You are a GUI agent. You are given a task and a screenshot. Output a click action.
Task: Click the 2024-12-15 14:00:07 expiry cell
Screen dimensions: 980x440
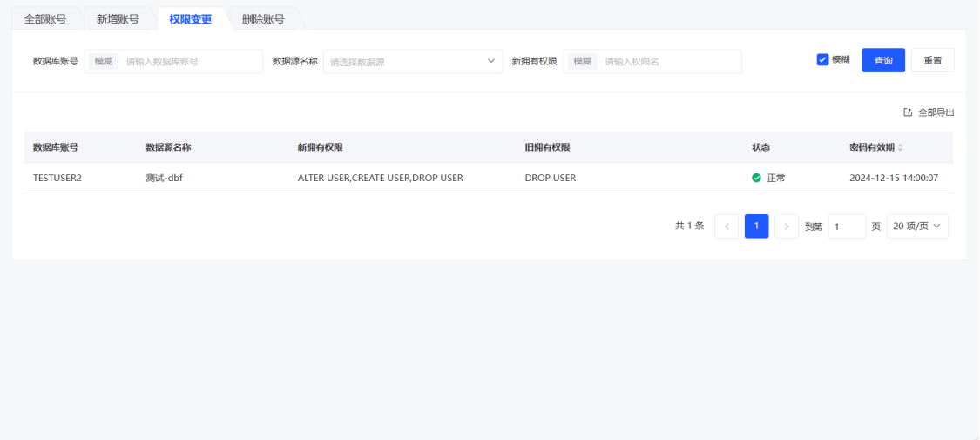click(894, 178)
